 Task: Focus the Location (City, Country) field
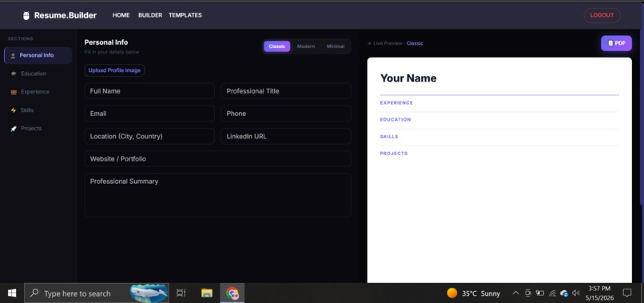click(149, 136)
